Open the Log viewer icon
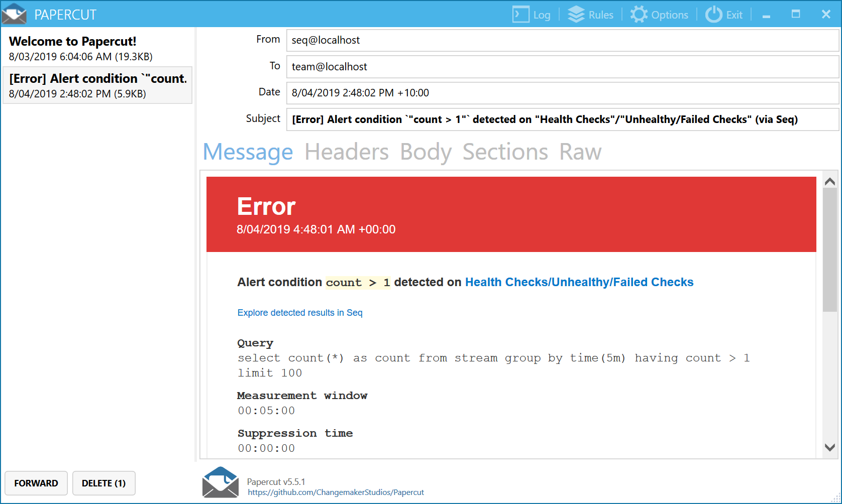The height and width of the screenshot is (504, 842). click(521, 14)
